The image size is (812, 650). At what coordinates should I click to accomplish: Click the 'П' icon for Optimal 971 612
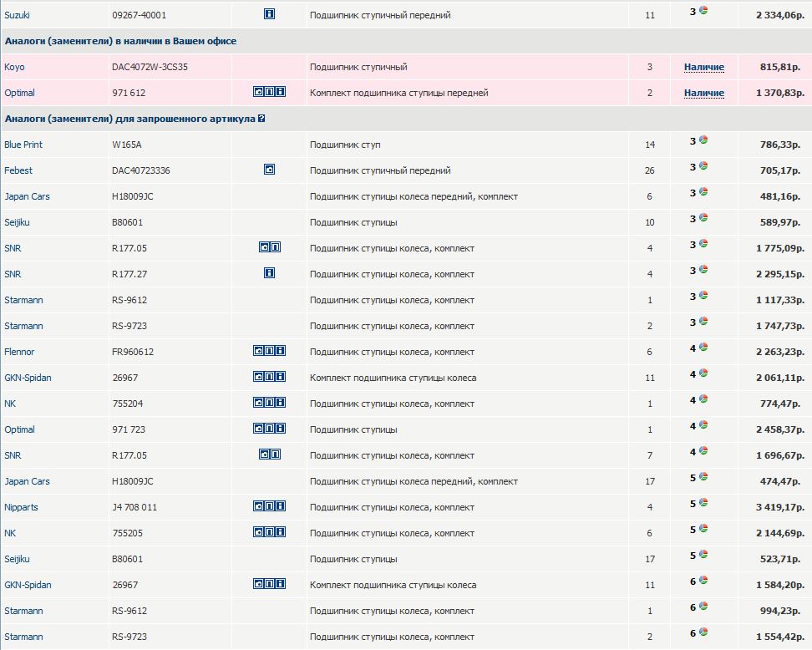pos(269,92)
